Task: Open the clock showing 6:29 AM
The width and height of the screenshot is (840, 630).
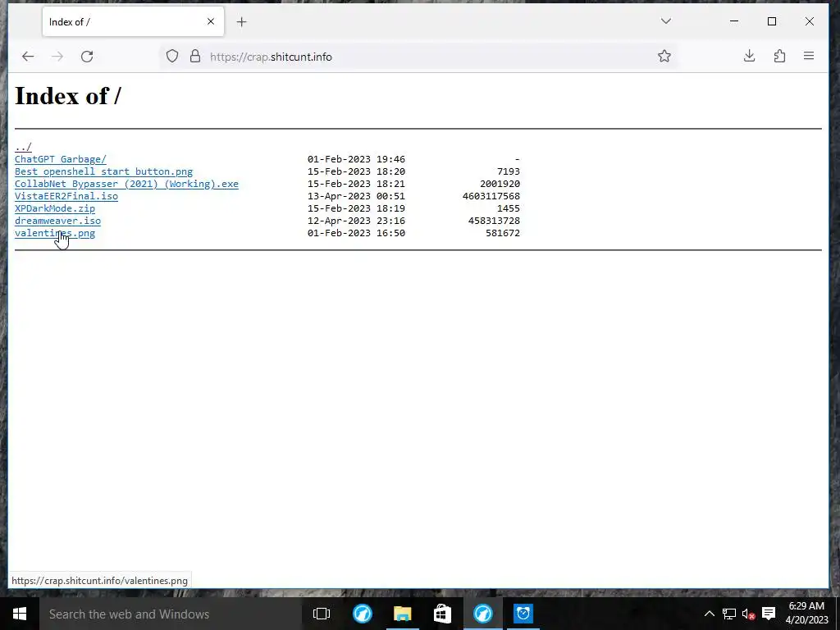Action: (x=807, y=614)
